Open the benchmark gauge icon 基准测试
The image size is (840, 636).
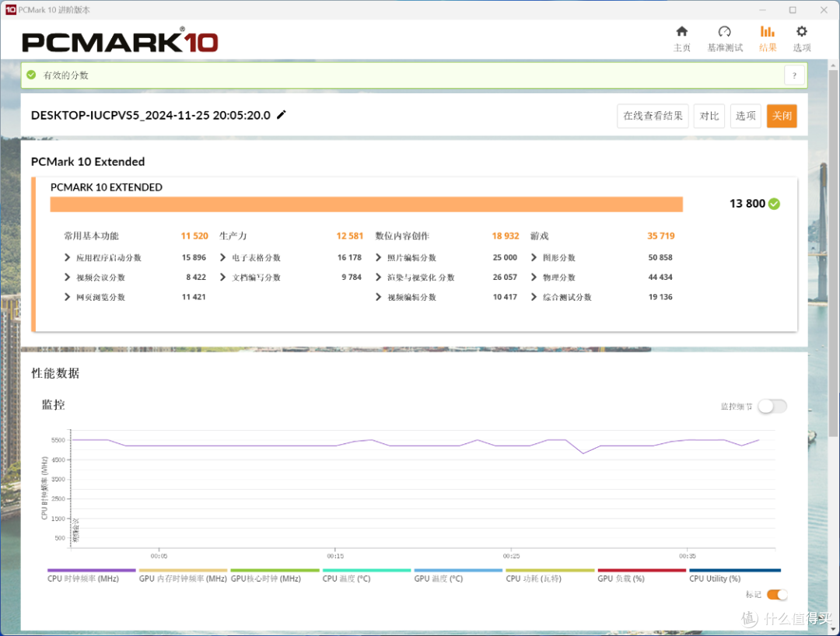click(724, 32)
